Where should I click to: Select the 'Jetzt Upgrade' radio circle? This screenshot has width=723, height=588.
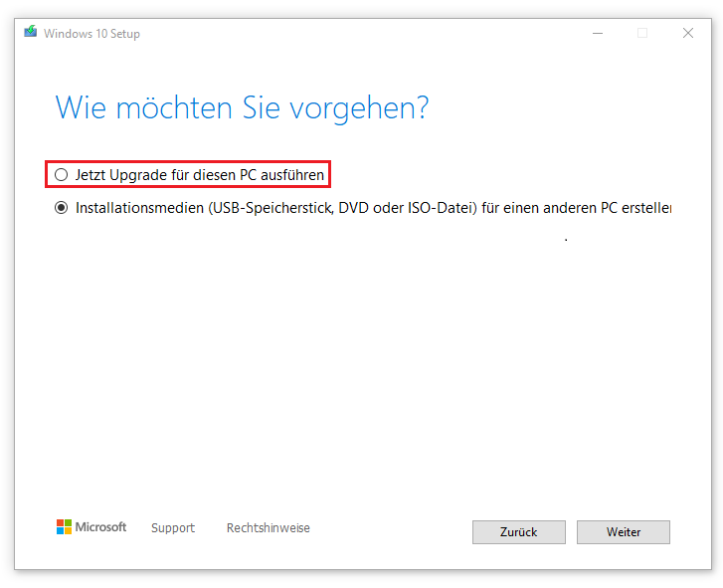[x=62, y=175]
